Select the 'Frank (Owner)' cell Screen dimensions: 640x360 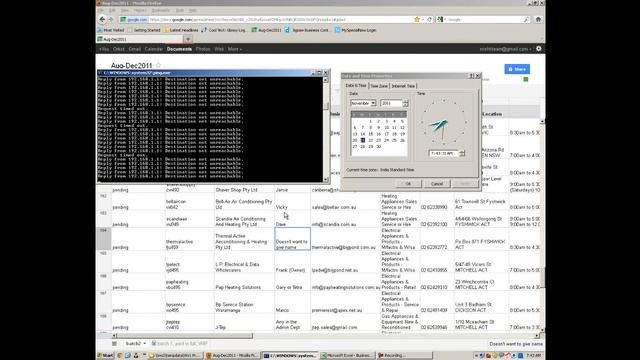point(292,262)
